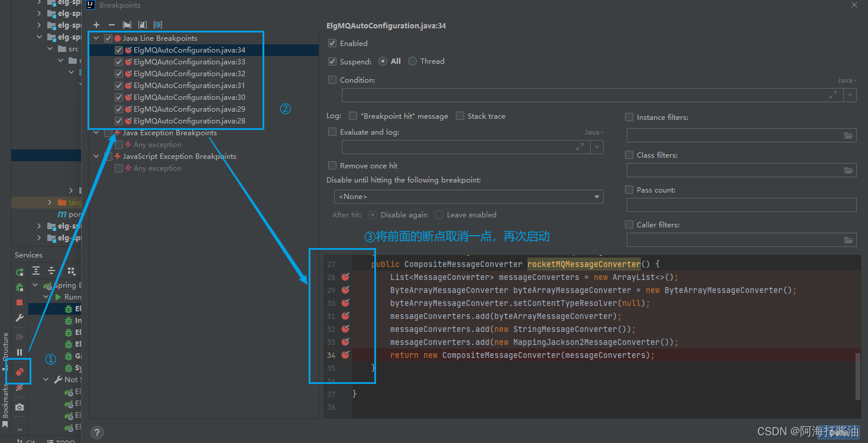Screen dimensions: 868x443
Task: Click breakpoint marker on line 31 gutter
Action: tap(345, 315)
